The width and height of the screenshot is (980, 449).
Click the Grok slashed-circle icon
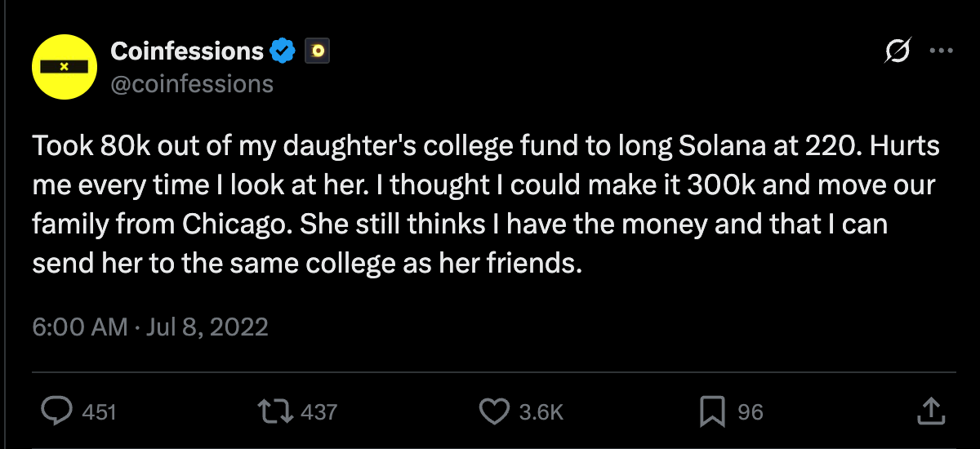898,51
